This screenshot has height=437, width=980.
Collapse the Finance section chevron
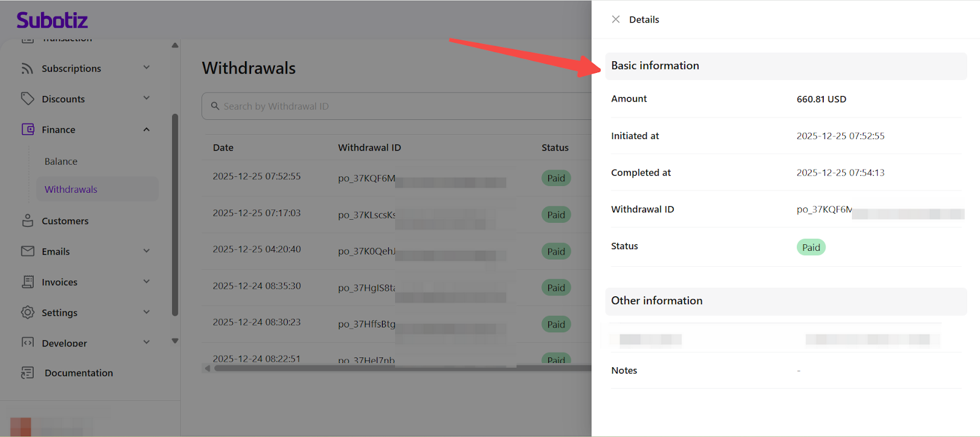[146, 129]
